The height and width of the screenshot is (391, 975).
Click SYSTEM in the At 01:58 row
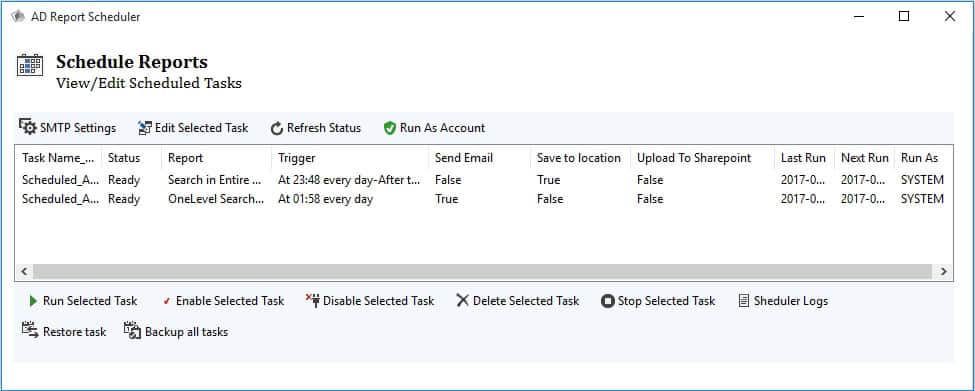pyautogui.click(x=922, y=199)
